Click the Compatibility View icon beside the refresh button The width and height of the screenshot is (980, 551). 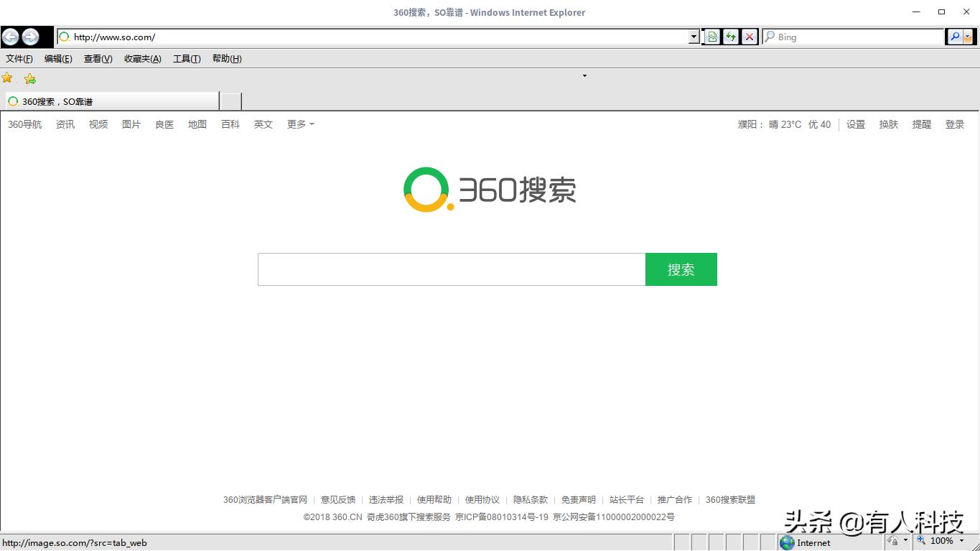(711, 37)
